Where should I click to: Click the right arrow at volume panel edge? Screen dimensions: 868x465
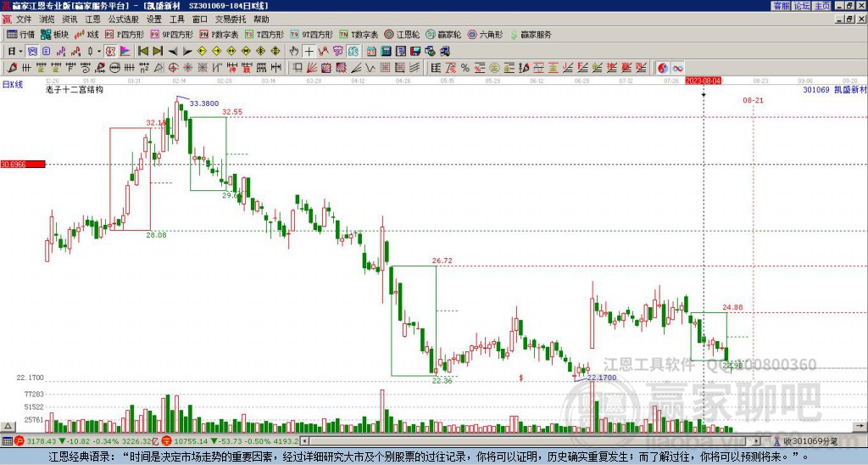(861, 426)
